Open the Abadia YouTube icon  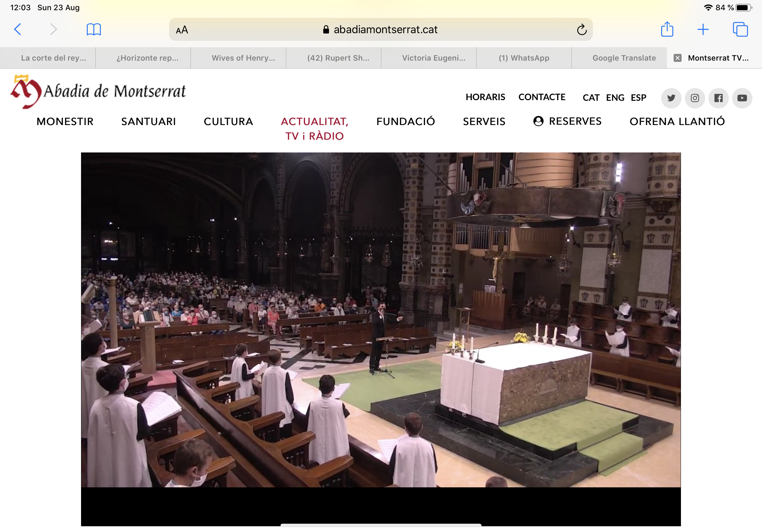[x=742, y=98]
